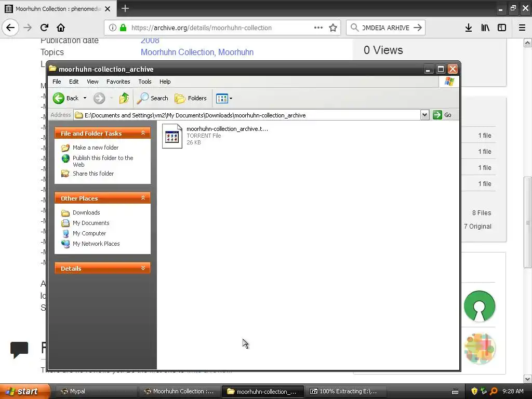Screen dimensions: 532x399
Task: Click the browser home icon
Action: click(61, 28)
